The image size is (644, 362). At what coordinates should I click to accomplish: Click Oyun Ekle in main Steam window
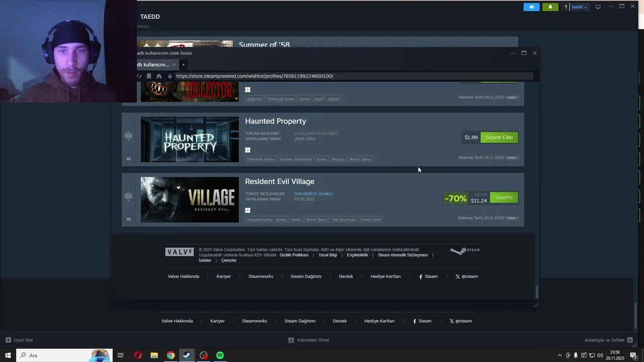pyautogui.click(x=19, y=340)
